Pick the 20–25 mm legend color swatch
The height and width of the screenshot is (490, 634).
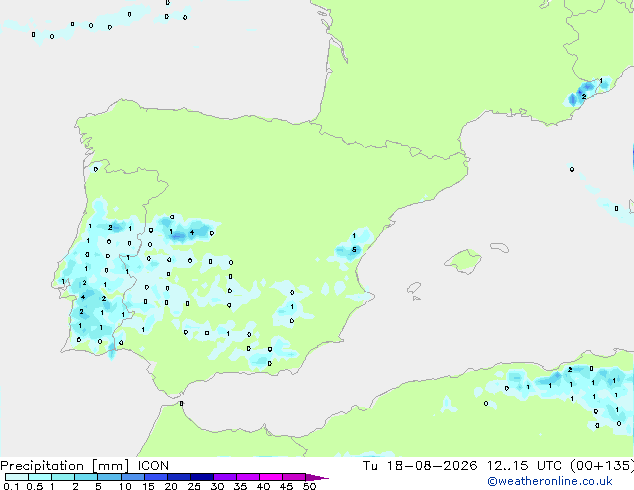(178, 477)
